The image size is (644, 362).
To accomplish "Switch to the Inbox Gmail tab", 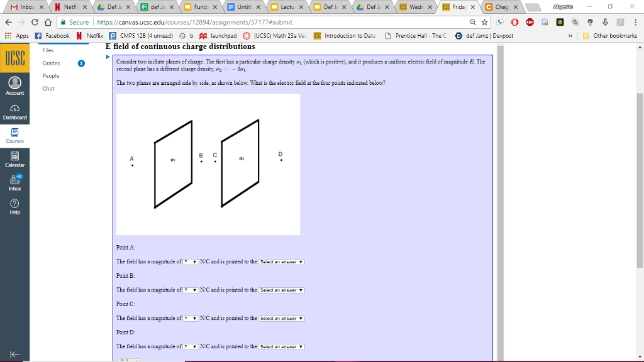I will tap(27, 7).
